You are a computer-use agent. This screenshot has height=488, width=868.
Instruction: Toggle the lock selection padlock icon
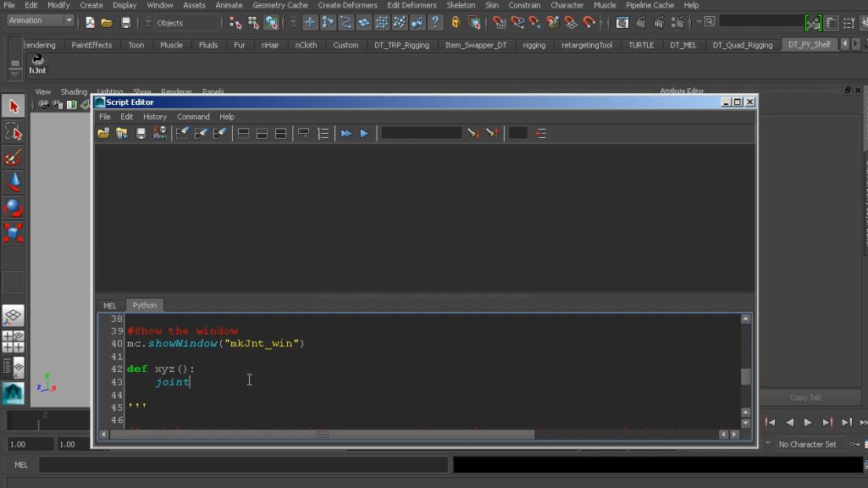(455, 23)
